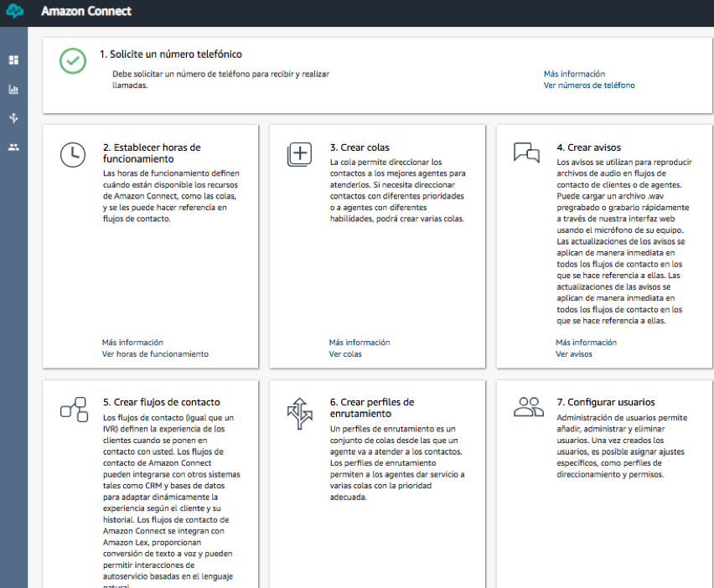This screenshot has width=714, height=588.
Task: Click Más información under hours of operation
Action: [132, 343]
